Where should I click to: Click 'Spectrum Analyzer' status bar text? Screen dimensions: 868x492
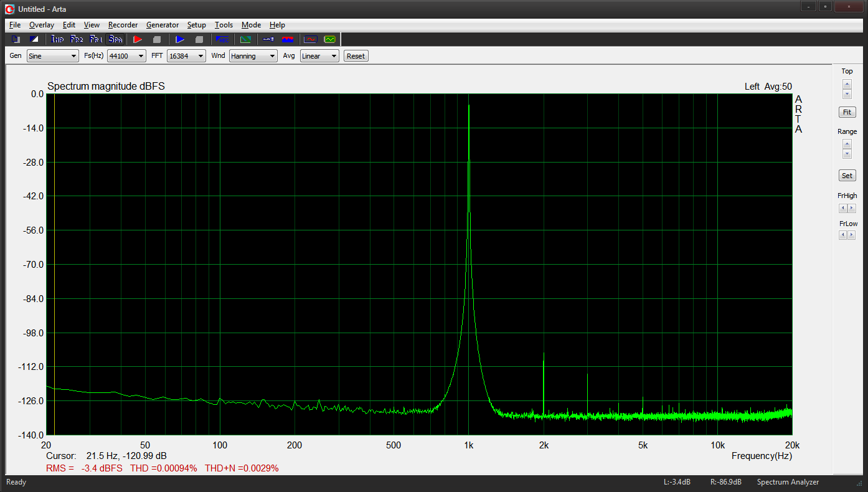(788, 482)
